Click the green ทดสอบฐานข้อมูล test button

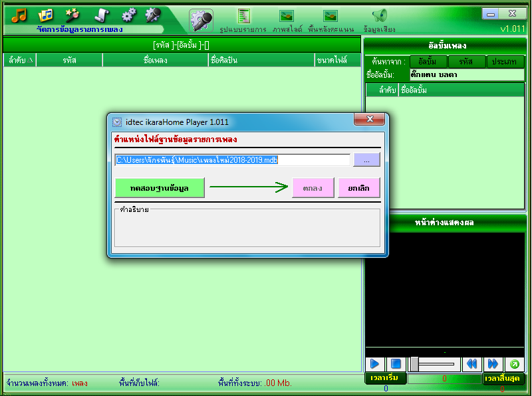160,188
